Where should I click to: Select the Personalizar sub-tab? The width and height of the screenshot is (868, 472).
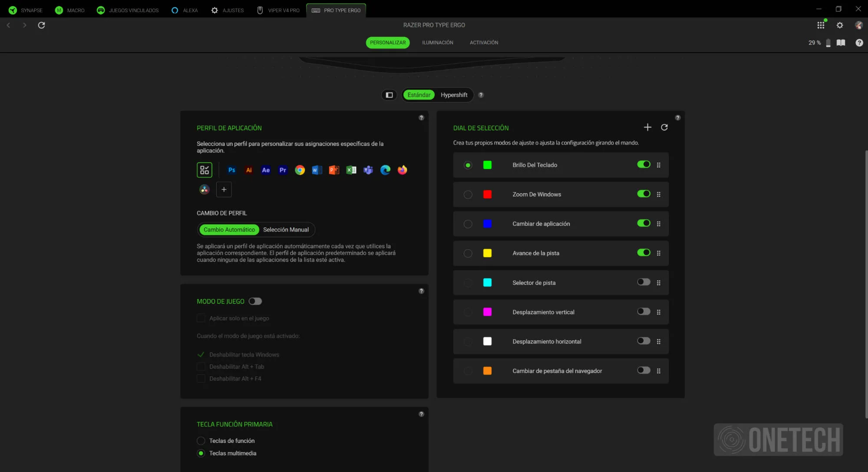pyautogui.click(x=388, y=43)
